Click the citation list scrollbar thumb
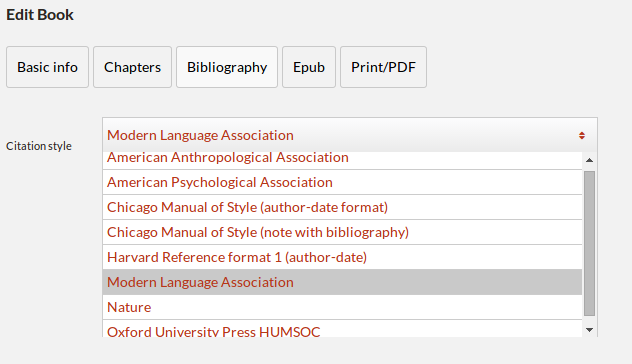 [589, 243]
